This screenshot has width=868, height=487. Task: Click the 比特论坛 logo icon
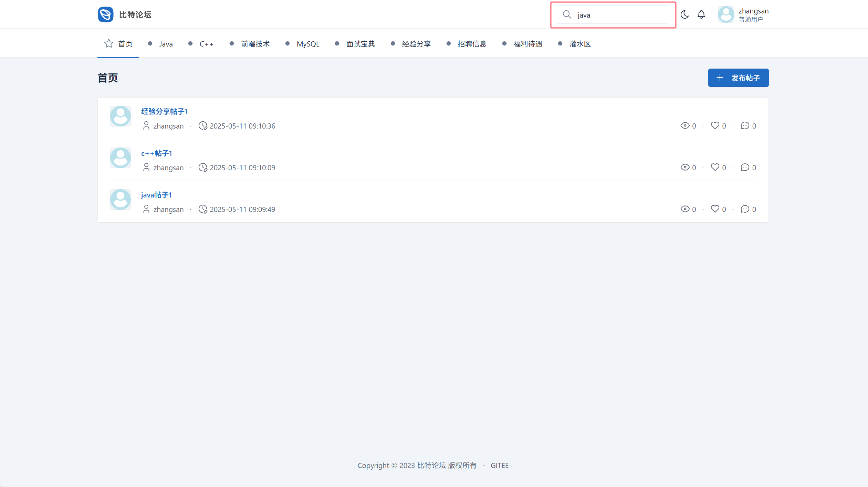coord(105,14)
